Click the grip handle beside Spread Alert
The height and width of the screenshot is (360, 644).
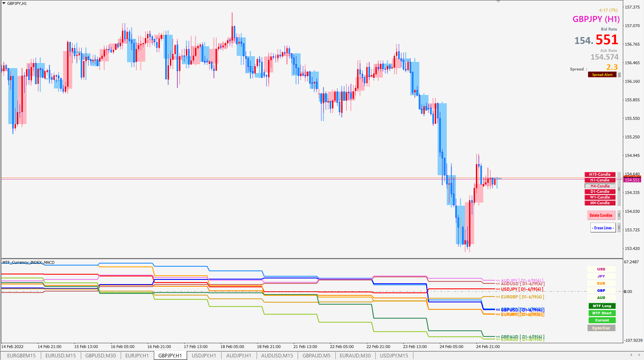(x=619, y=75)
